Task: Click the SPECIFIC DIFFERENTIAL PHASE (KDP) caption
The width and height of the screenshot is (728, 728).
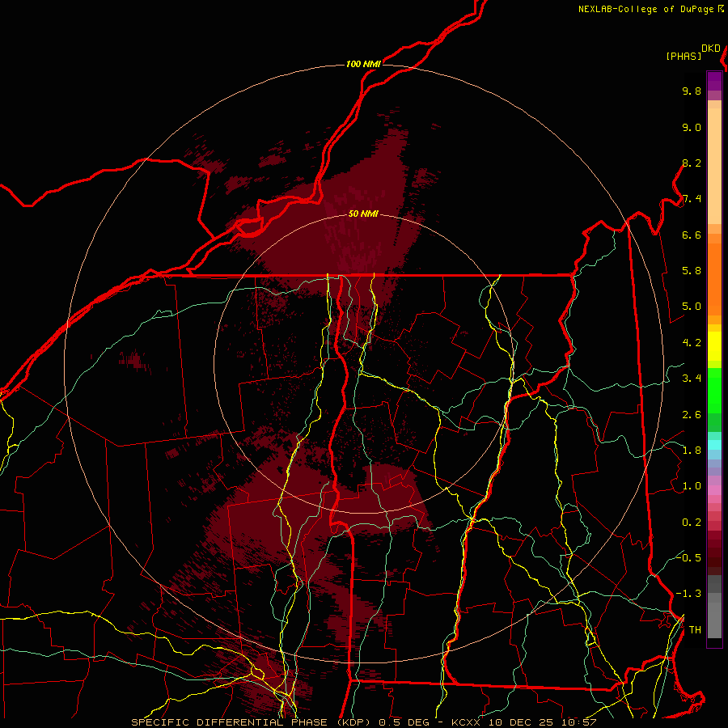Action: tap(252, 722)
